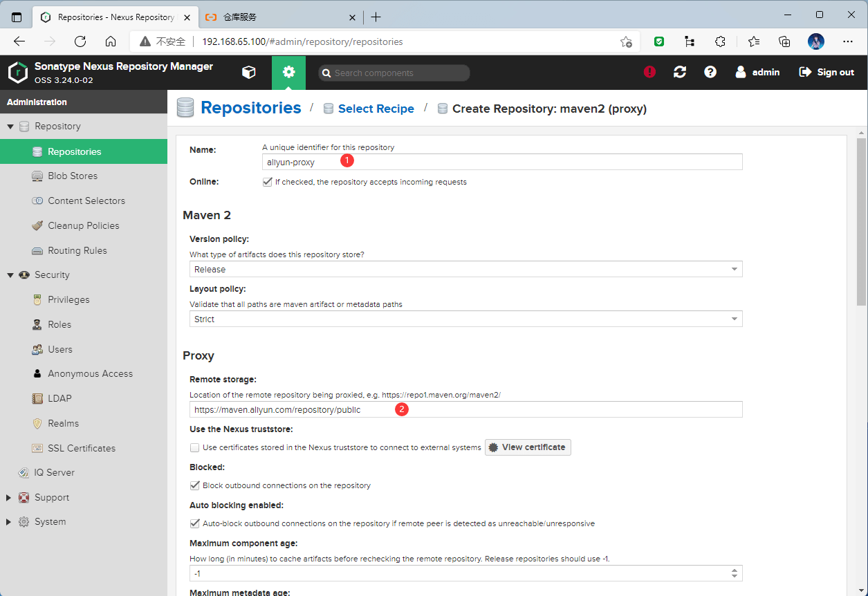Increase Maximum component age with up arrow
This screenshot has height=596, width=868.
click(735, 570)
